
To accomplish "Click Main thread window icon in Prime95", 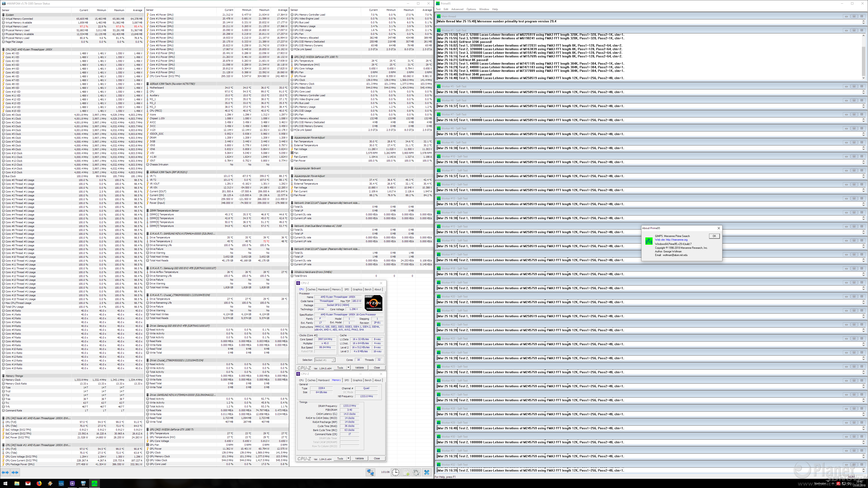I will pyautogui.click(x=439, y=16).
